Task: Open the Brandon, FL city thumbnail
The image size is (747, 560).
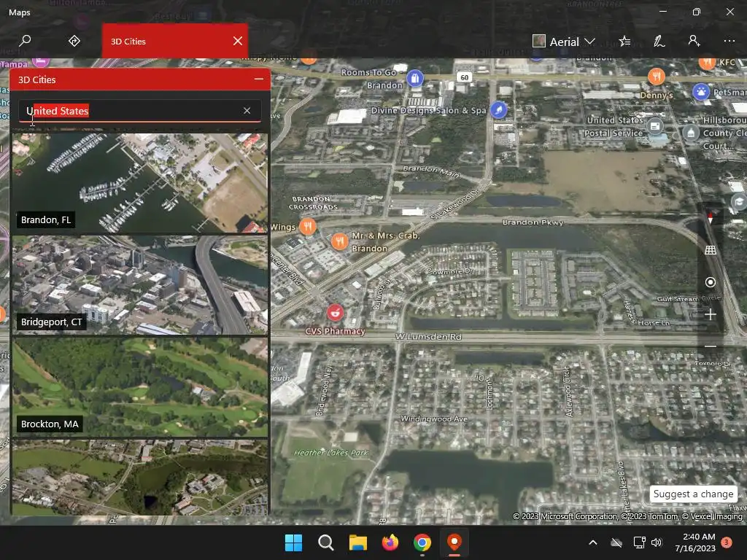Action: pyautogui.click(x=139, y=183)
